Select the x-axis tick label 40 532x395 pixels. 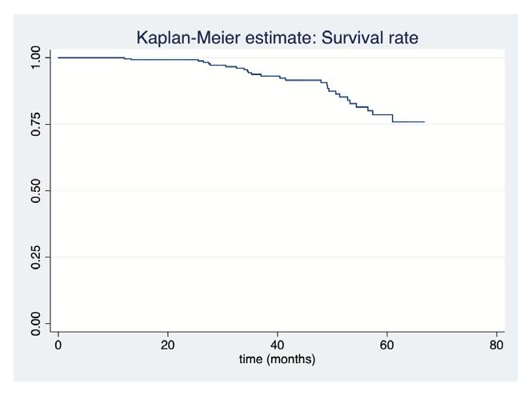pos(278,345)
